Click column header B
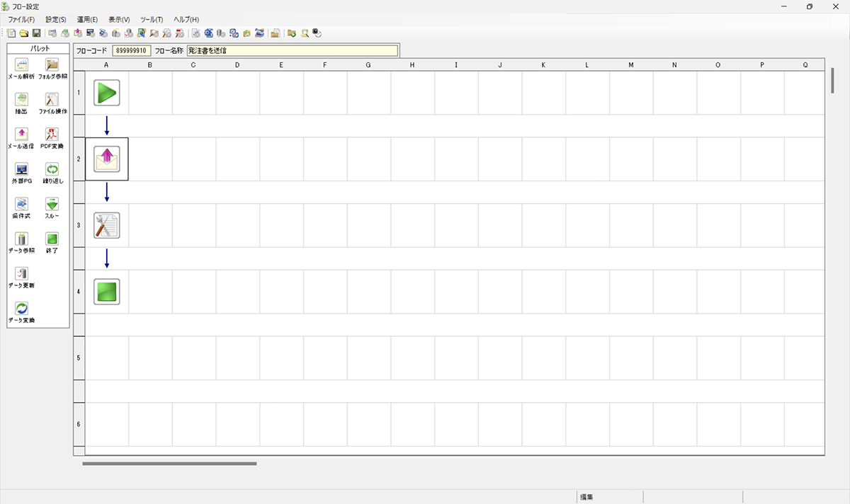Viewport: 850px width, 504px height. [150, 64]
